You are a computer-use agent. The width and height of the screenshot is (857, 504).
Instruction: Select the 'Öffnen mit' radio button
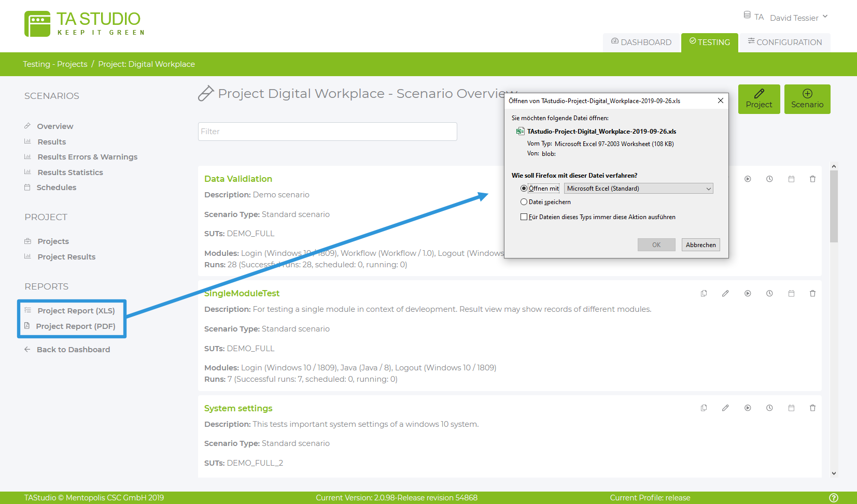[524, 189]
